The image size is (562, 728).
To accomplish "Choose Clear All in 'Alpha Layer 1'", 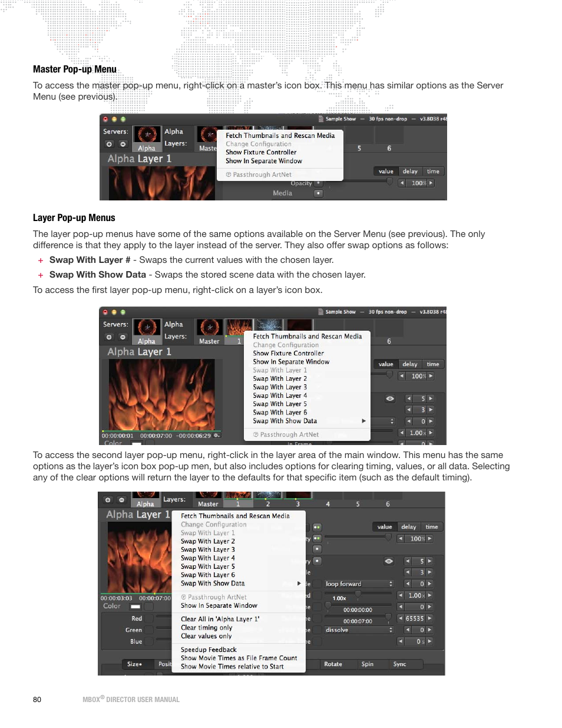I will click(x=220, y=619).
